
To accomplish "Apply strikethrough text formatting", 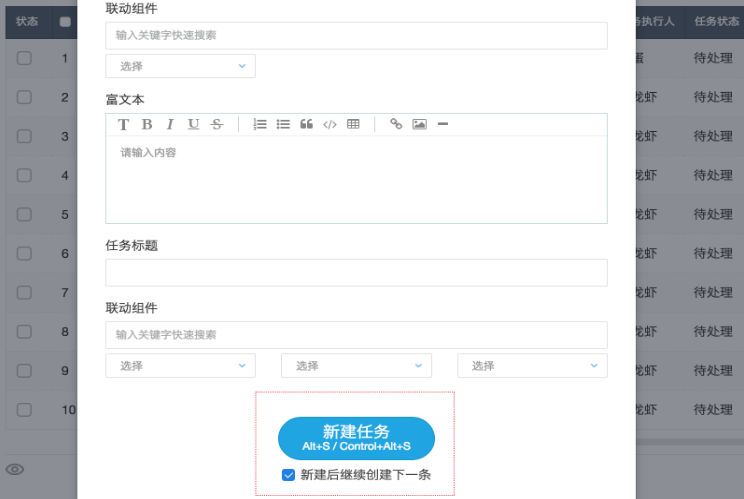I will coord(216,124).
